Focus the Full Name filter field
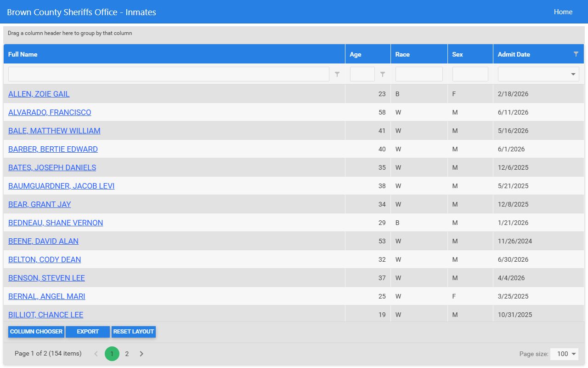The height and width of the screenshot is (368, 588). tap(169, 74)
